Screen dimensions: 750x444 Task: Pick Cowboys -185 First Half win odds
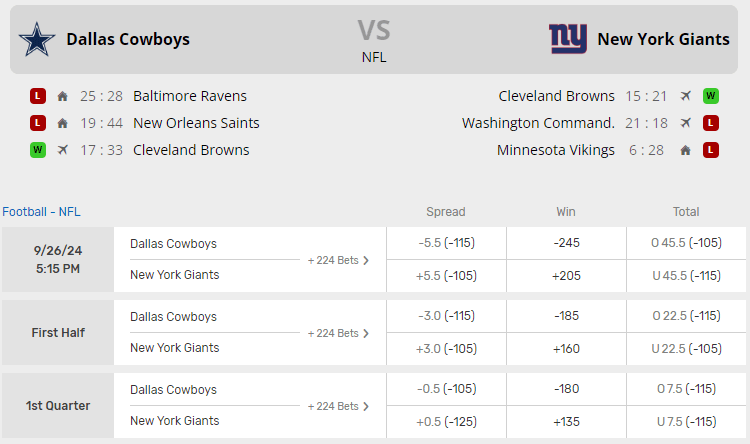click(566, 316)
